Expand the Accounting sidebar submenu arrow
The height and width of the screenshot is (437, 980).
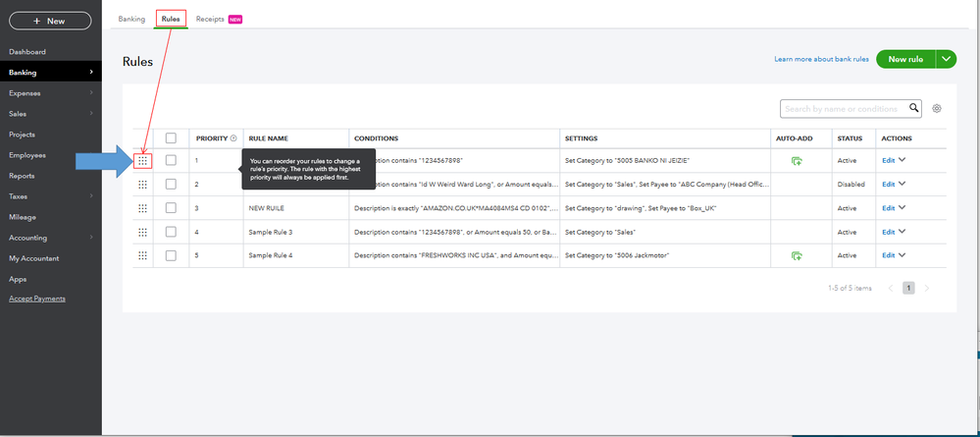click(91, 238)
